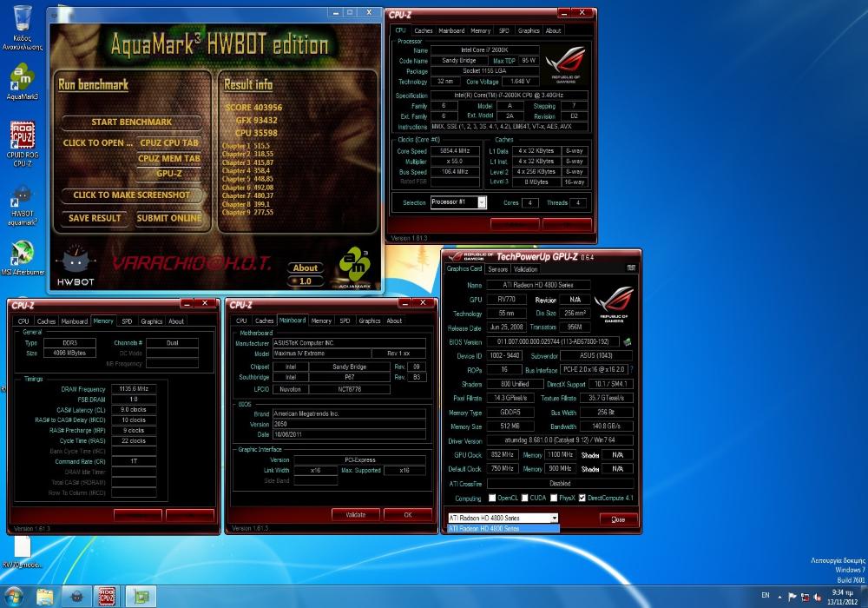The height and width of the screenshot is (608, 868).
Task: Show hidden system tray icons arrow
Action: (x=779, y=597)
